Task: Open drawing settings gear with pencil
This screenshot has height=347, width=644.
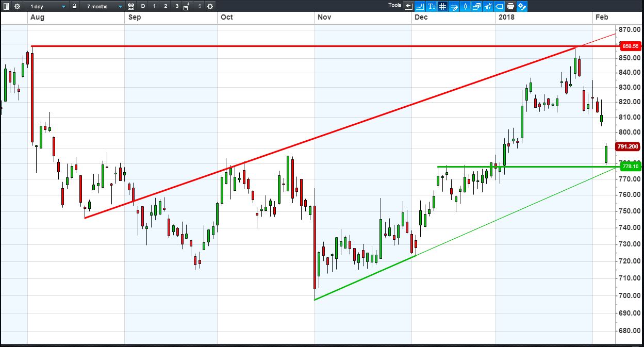Action: [x=522, y=6]
